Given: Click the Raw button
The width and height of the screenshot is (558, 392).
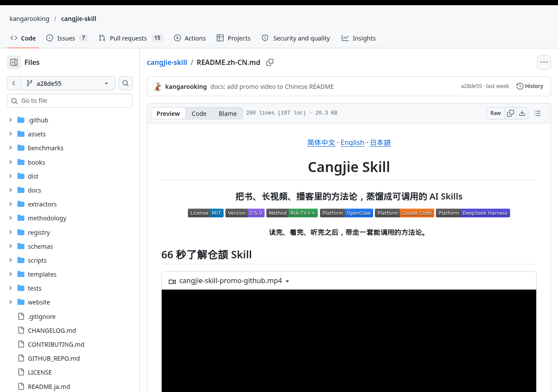Looking at the screenshot, I should (496, 113).
